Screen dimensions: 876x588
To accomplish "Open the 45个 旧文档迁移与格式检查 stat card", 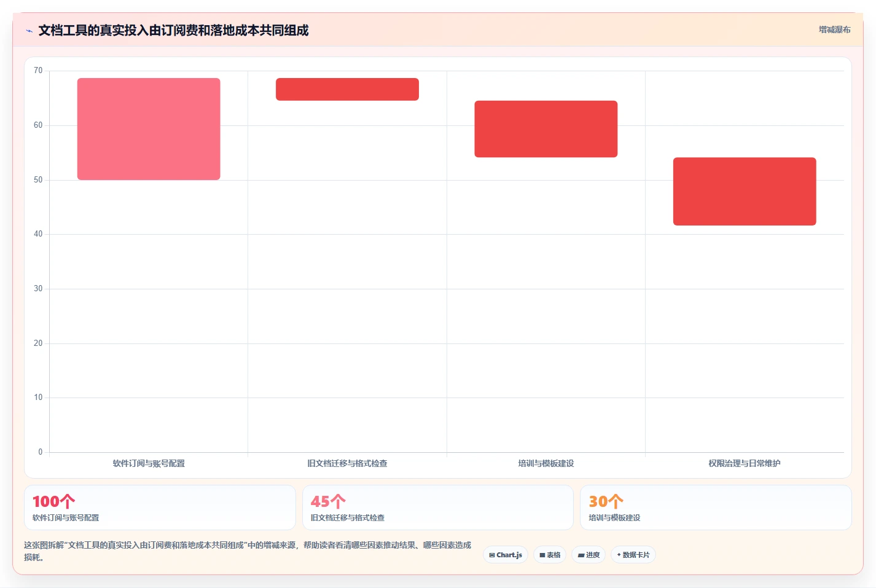I will point(437,508).
